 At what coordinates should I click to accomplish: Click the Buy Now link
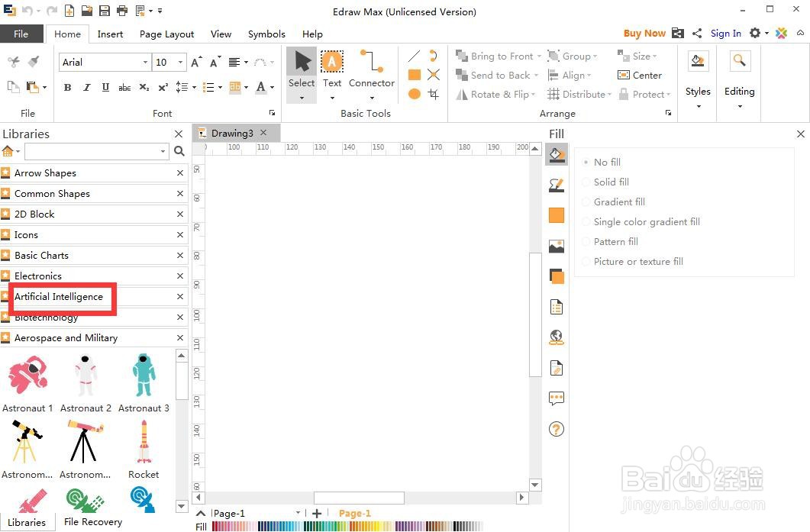(x=644, y=34)
